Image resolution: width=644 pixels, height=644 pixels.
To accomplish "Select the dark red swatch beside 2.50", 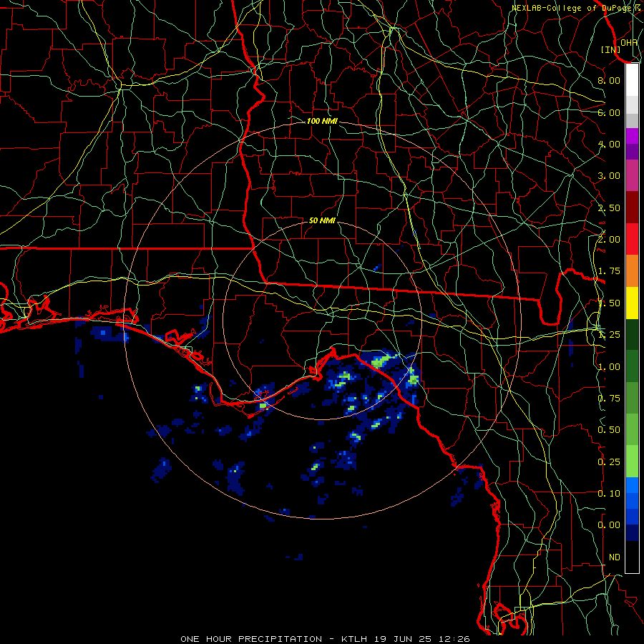I will point(632,208).
